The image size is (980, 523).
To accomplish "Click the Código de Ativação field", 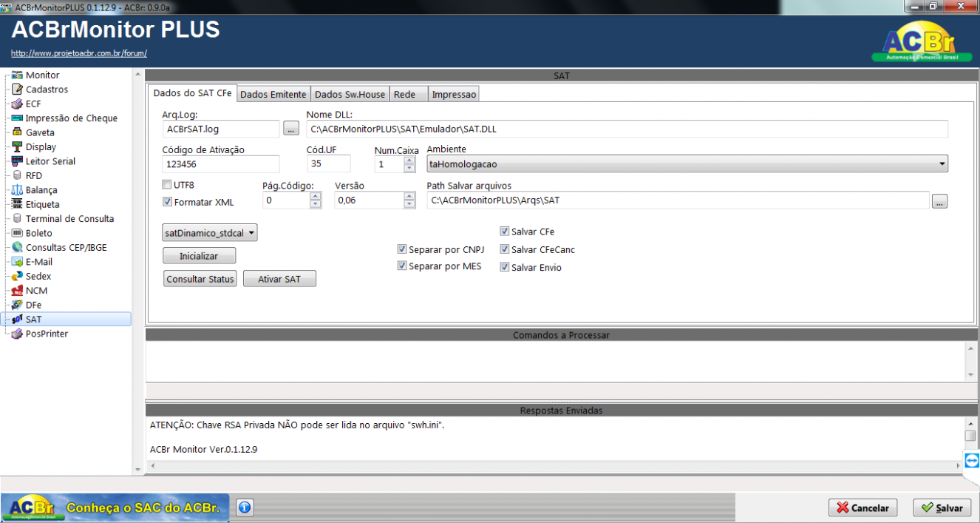I will pos(221,164).
